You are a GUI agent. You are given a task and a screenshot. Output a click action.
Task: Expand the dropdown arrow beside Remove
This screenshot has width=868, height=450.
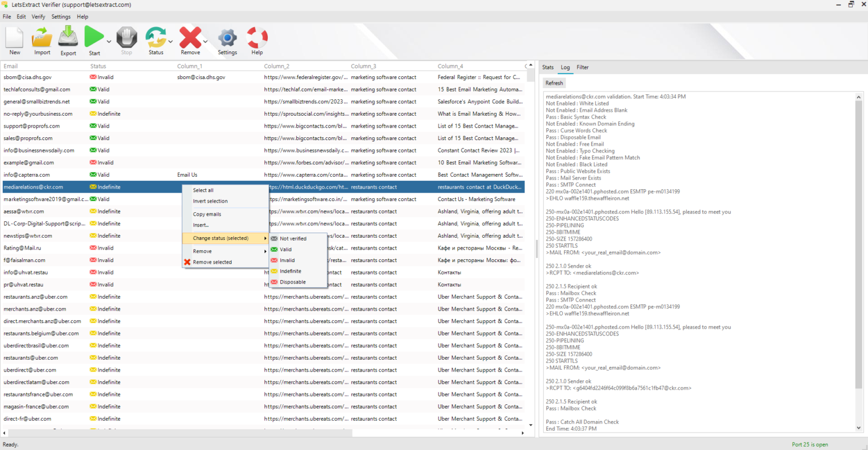click(205, 41)
